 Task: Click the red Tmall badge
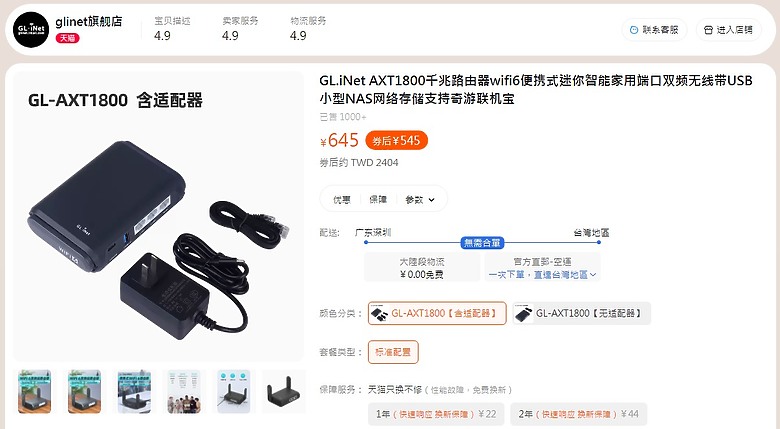point(67,38)
